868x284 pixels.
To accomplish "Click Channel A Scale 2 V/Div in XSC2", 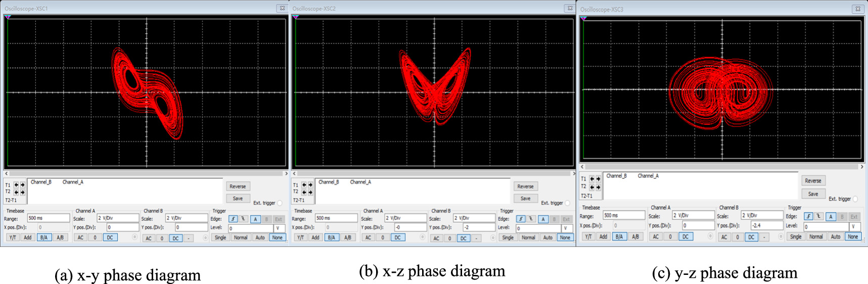I will point(406,218).
